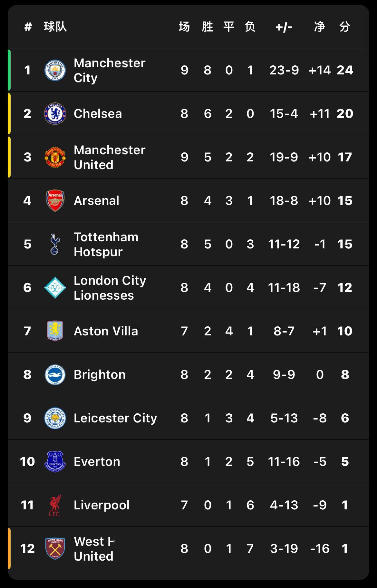The width and height of the screenshot is (377, 588).
Task: Click the Tottenham Hotspur cockerel logo
Action: pyautogui.click(x=55, y=244)
